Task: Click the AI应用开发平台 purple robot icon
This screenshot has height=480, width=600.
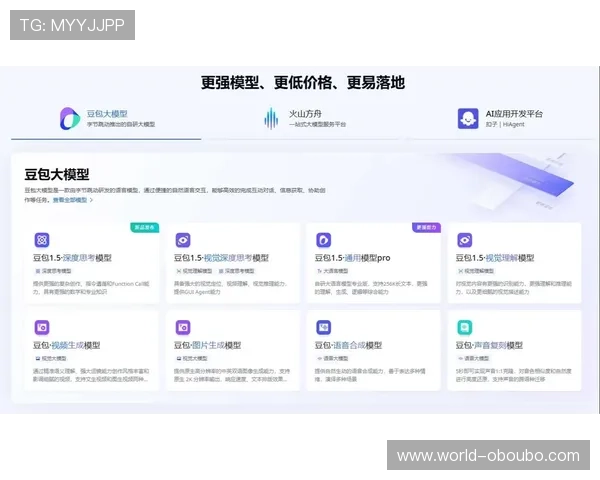Action: pyautogui.click(x=467, y=119)
